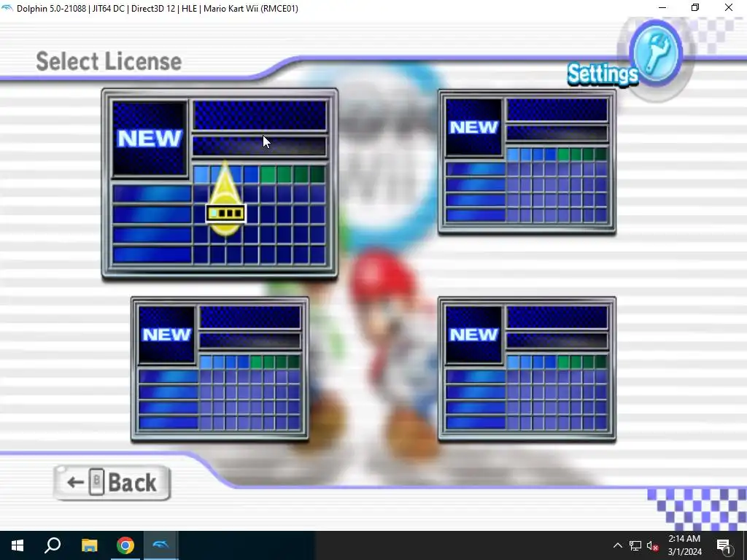
Task: Close the Dolphin emulator window
Action: pyautogui.click(x=729, y=7)
